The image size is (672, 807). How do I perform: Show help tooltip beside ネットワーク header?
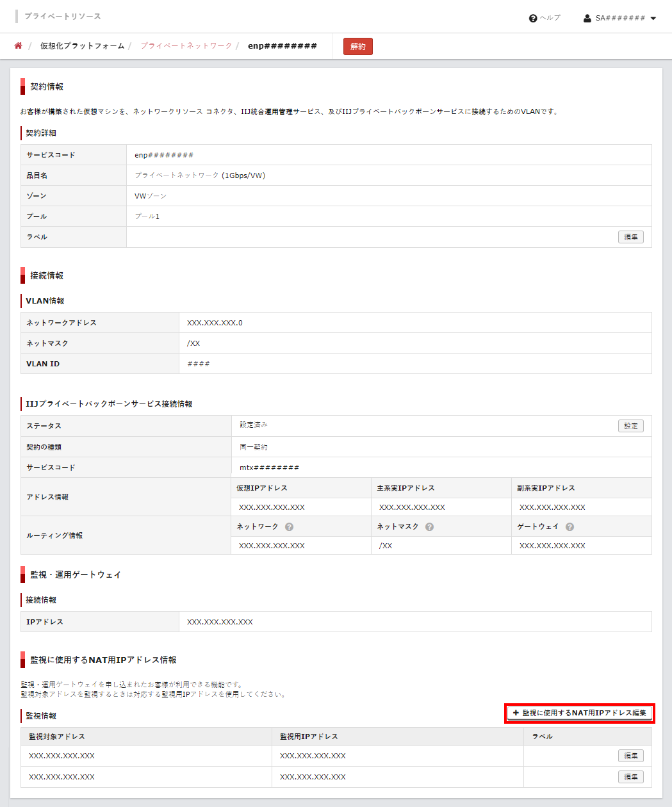pos(289,527)
